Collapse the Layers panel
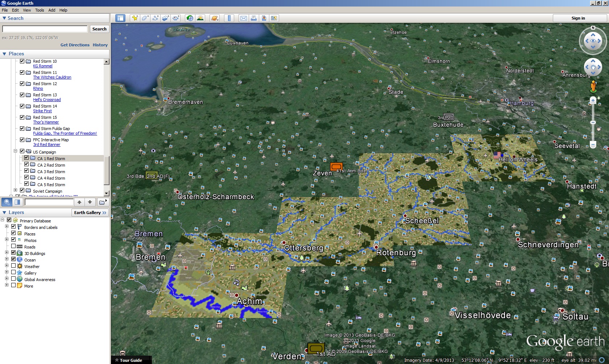 point(4,213)
